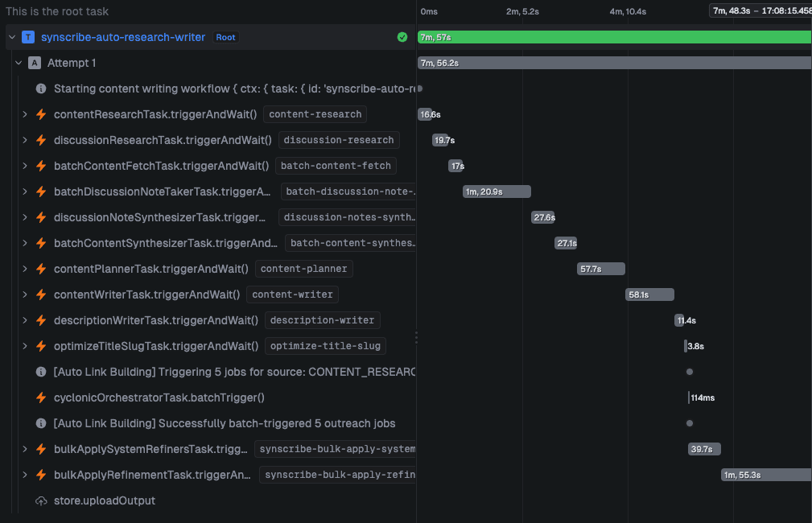Click lightning icon of contentWriterTask
This screenshot has height=523, width=812.
(41, 294)
